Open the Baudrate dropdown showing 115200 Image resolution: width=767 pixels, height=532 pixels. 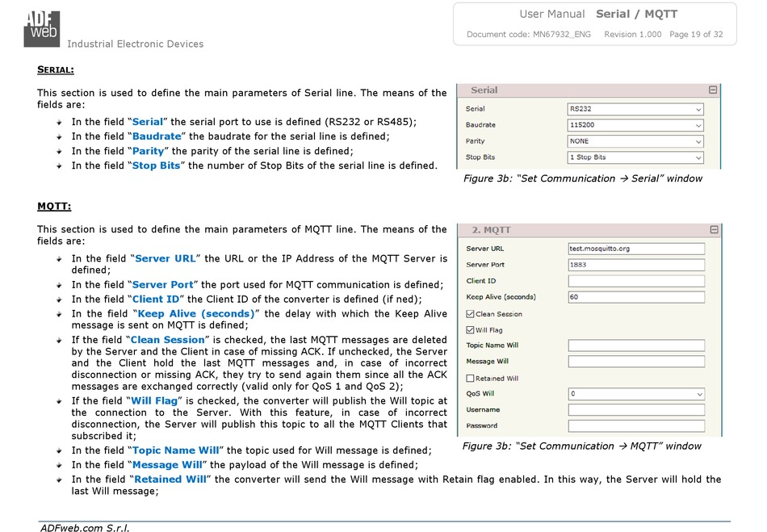click(635, 125)
